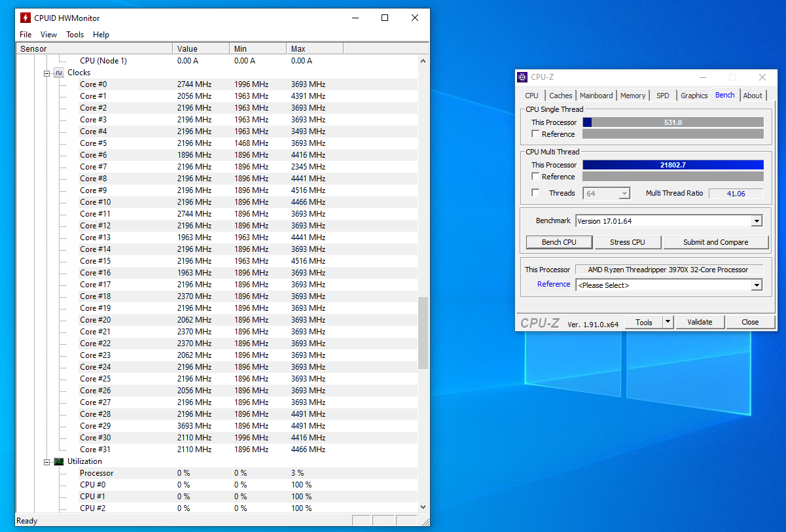786x532 pixels.
Task: Click the Clocks waveform icon in the tree
Action: coord(59,73)
